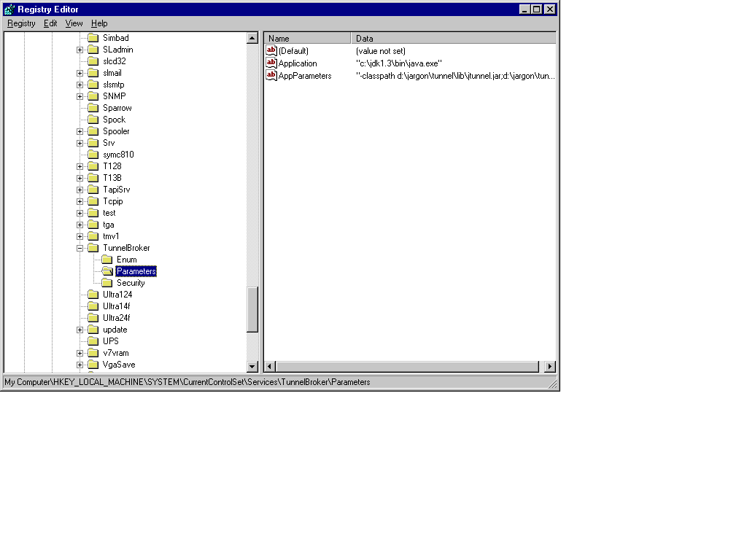The height and width of the screenshot is (560, 747).
Task: Click the Data column header
Action: tap(452, 39)
